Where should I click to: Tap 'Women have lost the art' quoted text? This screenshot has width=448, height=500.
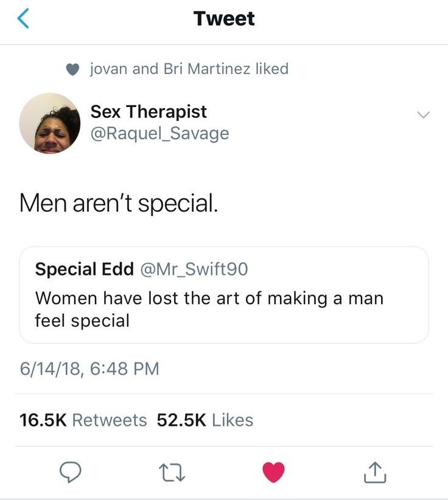(x=209, y=308)
